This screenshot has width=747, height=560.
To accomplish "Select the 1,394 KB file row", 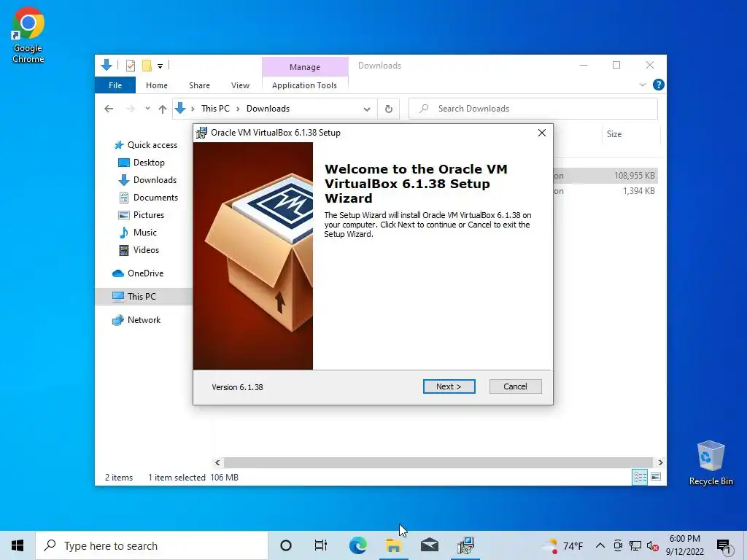I will 606,191.
